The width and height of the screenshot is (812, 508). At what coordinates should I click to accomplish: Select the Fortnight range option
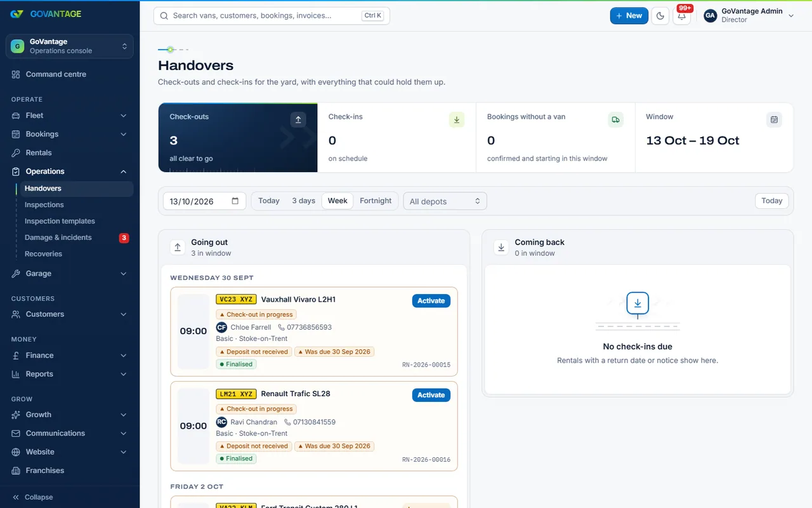(x=376, y=201)
